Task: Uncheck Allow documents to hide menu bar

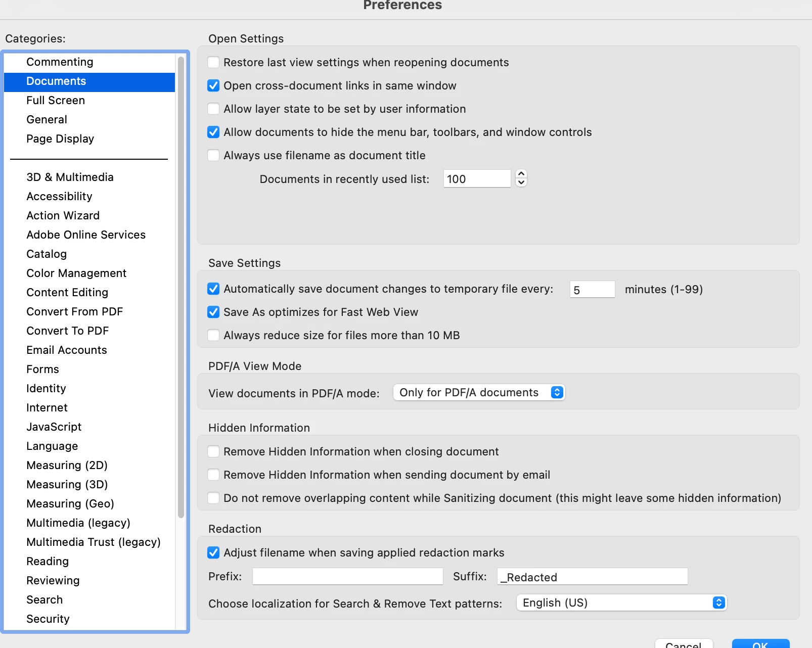Action: click(x=213, y=132)
